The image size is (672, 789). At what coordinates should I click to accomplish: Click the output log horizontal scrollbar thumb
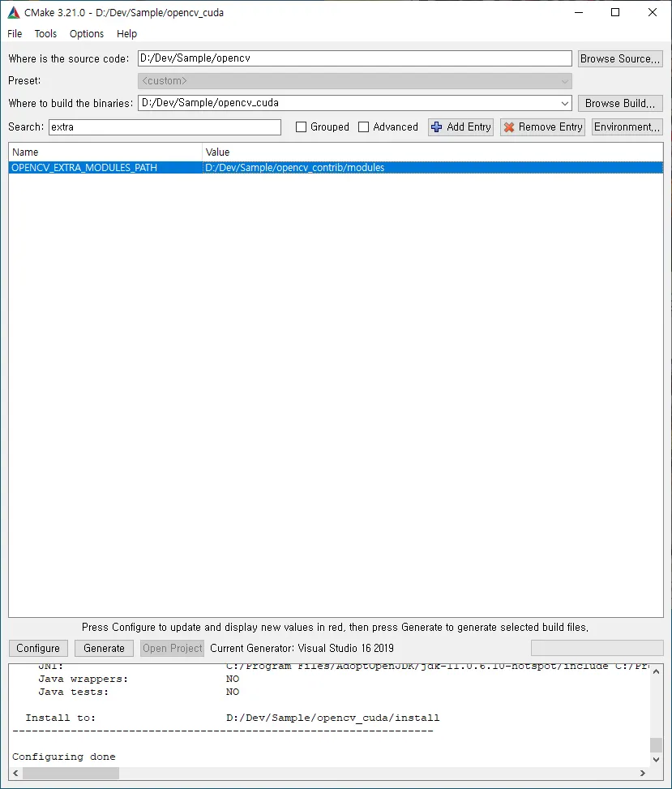click(71, 773)
